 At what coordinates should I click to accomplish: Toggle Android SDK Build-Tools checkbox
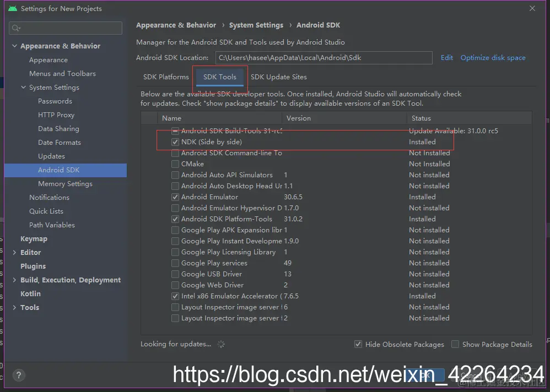[x=175, y=131]
